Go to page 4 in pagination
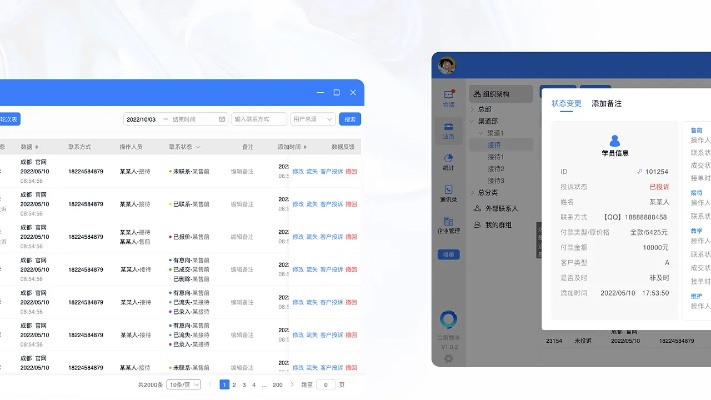 (253, 385)
